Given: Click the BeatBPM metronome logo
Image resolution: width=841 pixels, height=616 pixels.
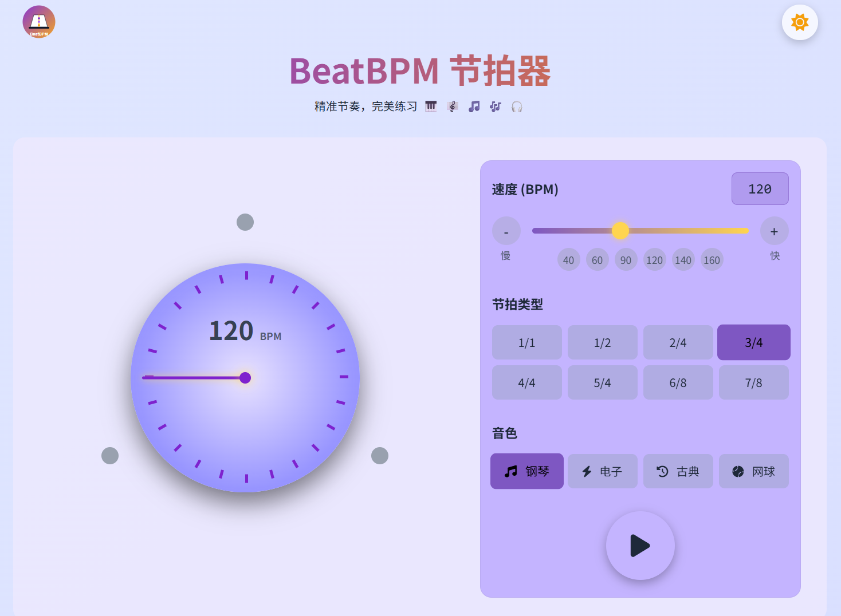Looking at the screenshot, I should [x=38, y=21].
